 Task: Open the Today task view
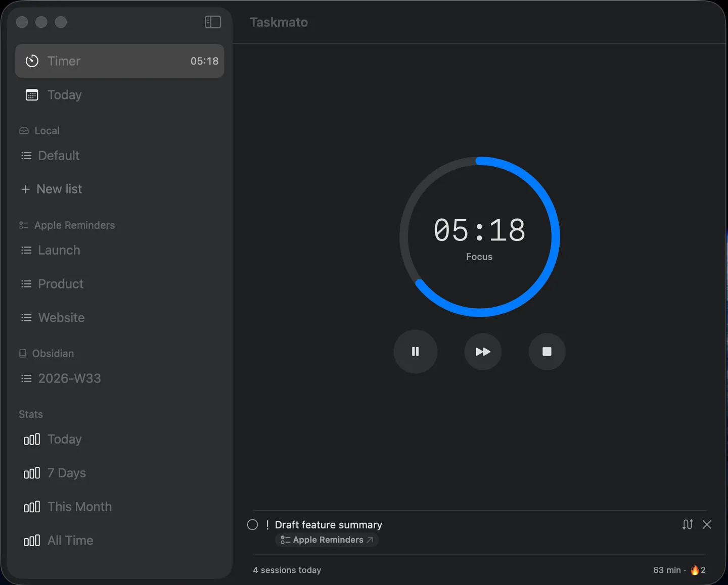coord(120,95)
